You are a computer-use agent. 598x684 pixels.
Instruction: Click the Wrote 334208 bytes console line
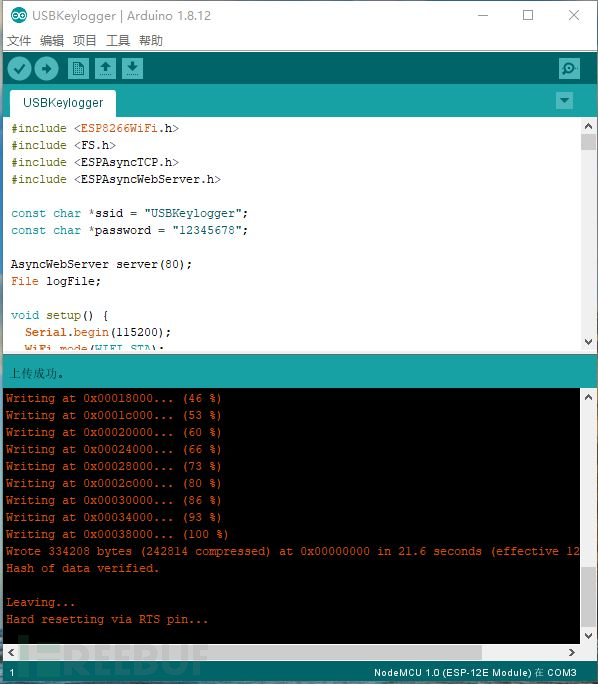[x=293, y=551]
